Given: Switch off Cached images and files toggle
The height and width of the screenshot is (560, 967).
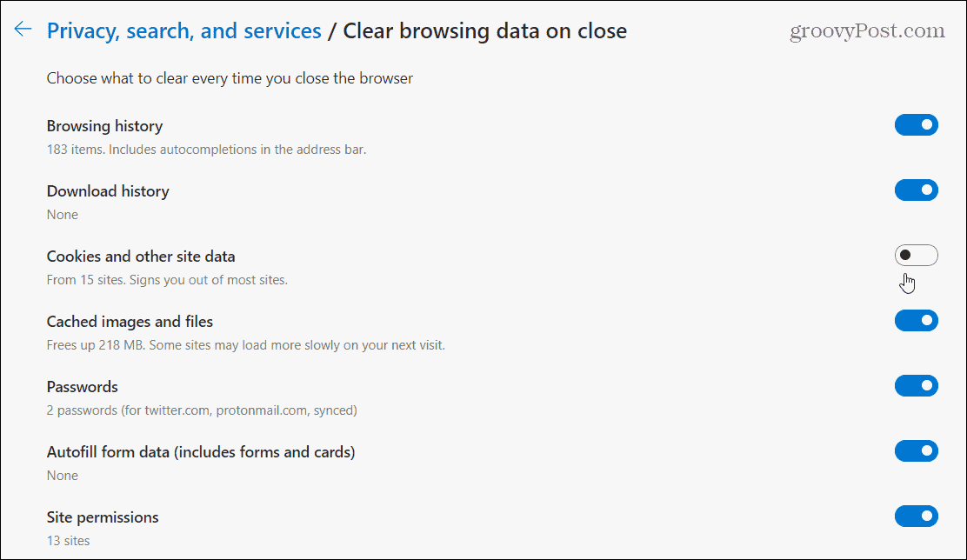Looking at the screenshot, I should [917, 321].
